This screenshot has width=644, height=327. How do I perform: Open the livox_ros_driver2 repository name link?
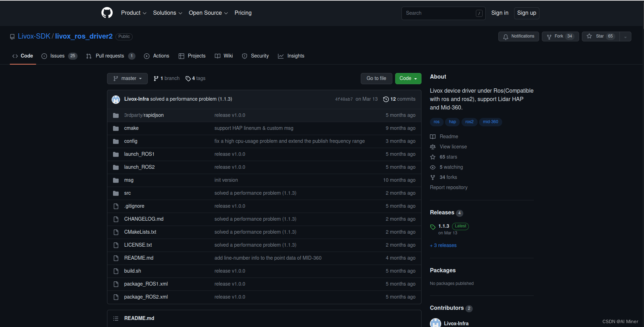tap(84, 36)
